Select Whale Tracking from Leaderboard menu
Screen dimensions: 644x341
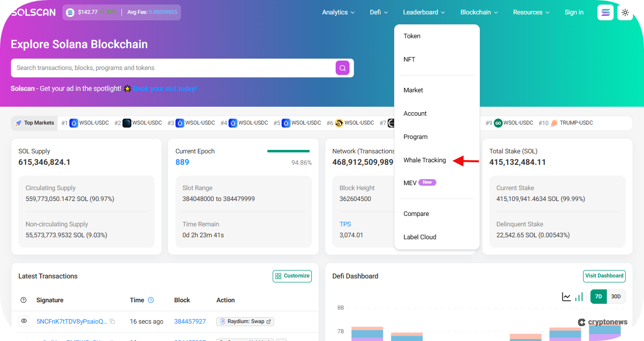(x=424, y=160)
